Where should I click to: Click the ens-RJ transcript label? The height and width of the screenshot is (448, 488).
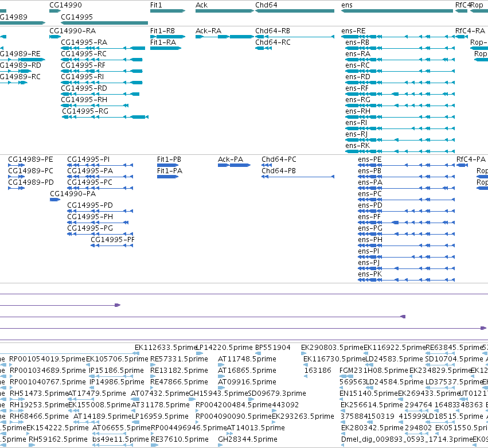pos(356,134)
